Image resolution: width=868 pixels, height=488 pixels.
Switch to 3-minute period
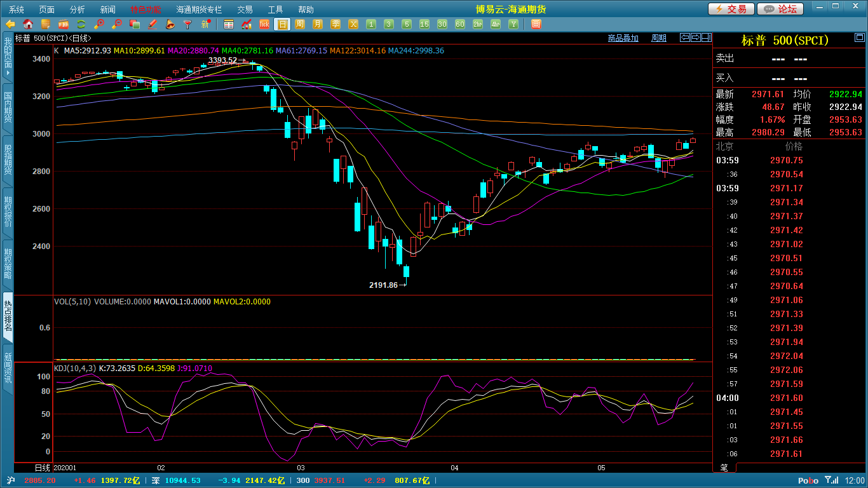tap(389, 24)
